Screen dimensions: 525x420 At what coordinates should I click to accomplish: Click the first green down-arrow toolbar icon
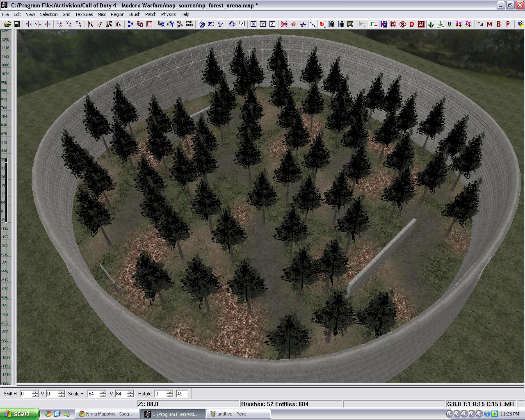click(431, 24)
